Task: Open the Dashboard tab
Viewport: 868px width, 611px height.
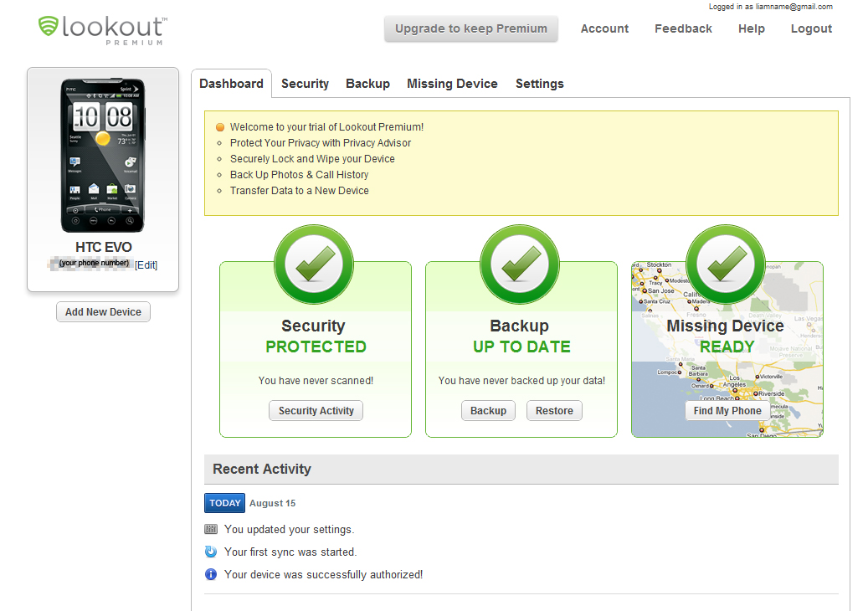Action: (x=231, y=84)
